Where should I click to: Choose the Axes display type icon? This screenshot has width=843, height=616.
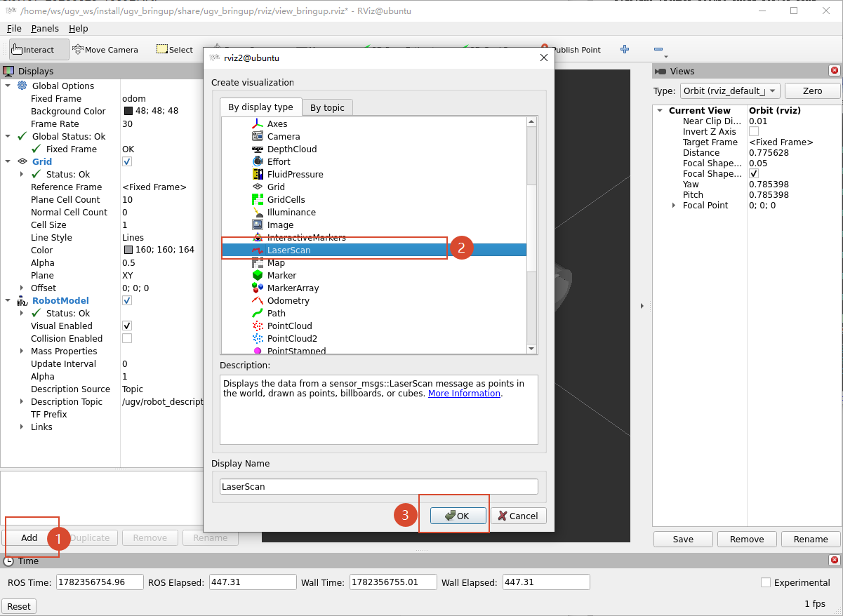pos(258,123)
